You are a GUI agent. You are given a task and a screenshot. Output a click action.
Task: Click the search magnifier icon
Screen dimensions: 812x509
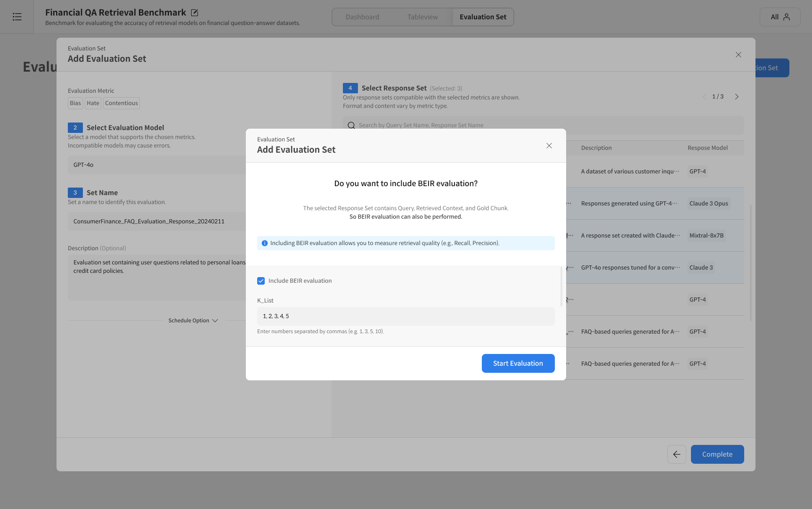[351, 125]
